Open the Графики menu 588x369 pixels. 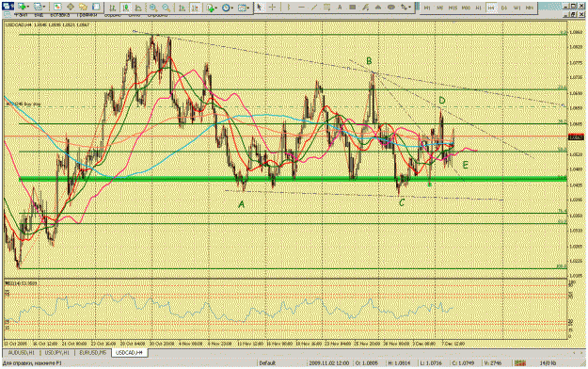[87, 15]
